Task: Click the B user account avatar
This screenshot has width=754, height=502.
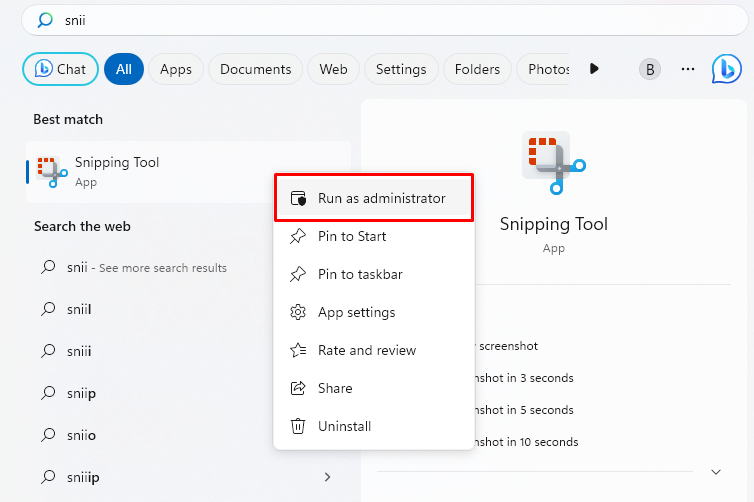Action: 651,69
